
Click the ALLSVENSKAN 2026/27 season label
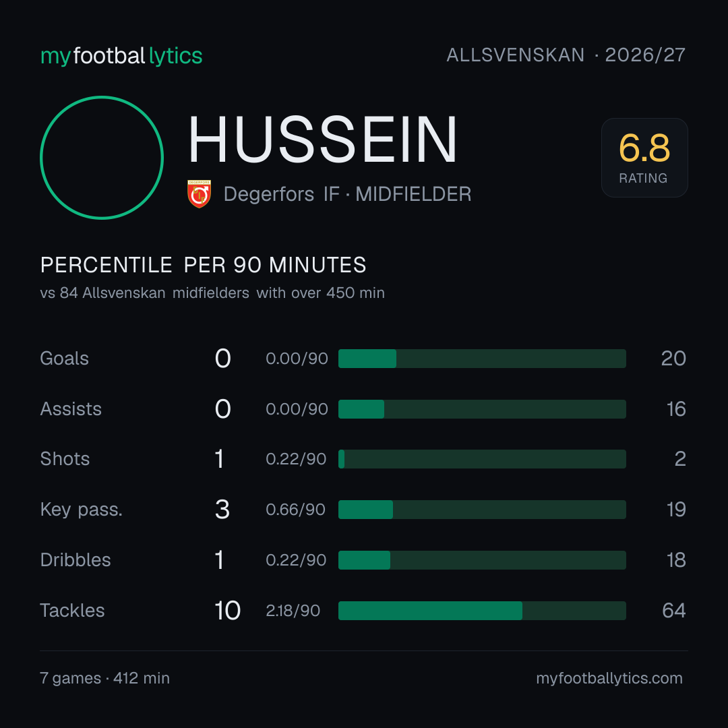pyautogui.click(x=566, y=55)
